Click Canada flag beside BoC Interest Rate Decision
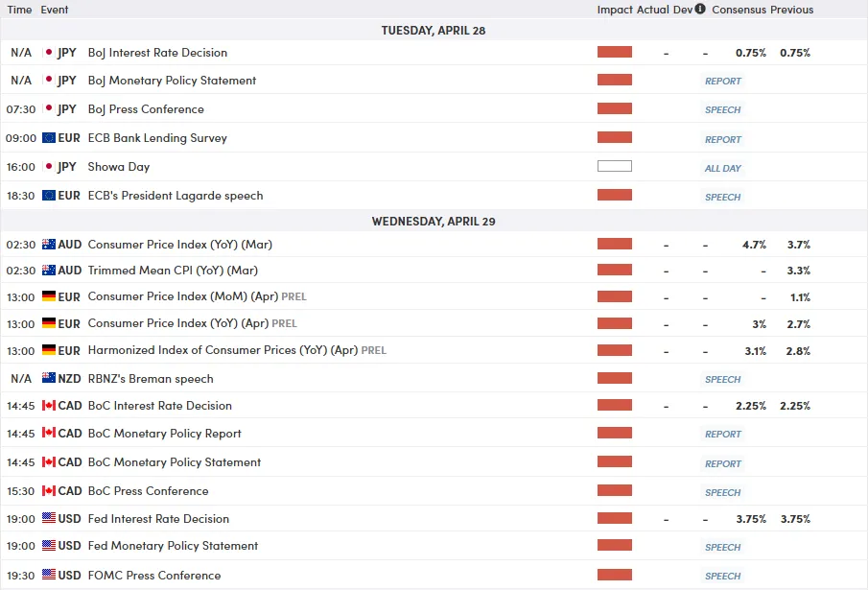This screenshot has height=590, width=868. [x=49, y=405]
